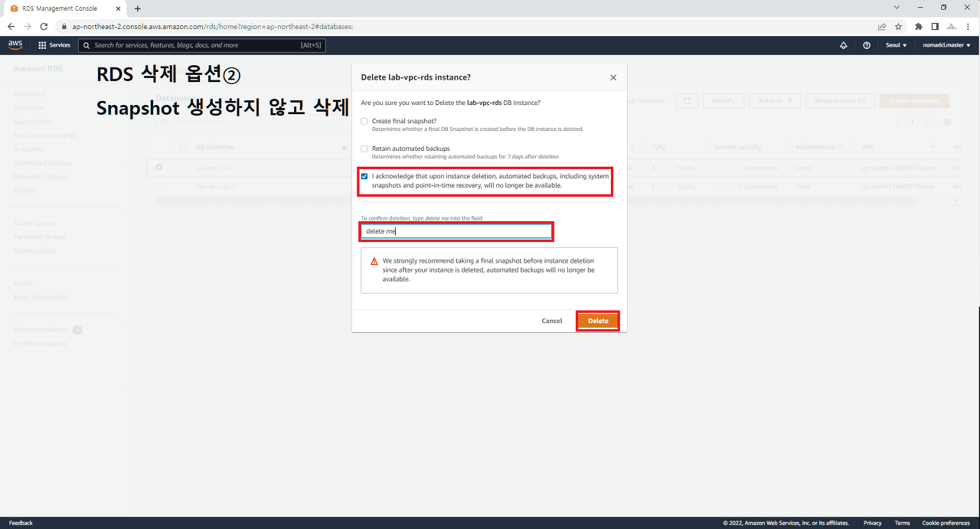Open Dashboard in the RDS sidebar
This screenshot has width=980, height=529.
(x=29, y=94)
